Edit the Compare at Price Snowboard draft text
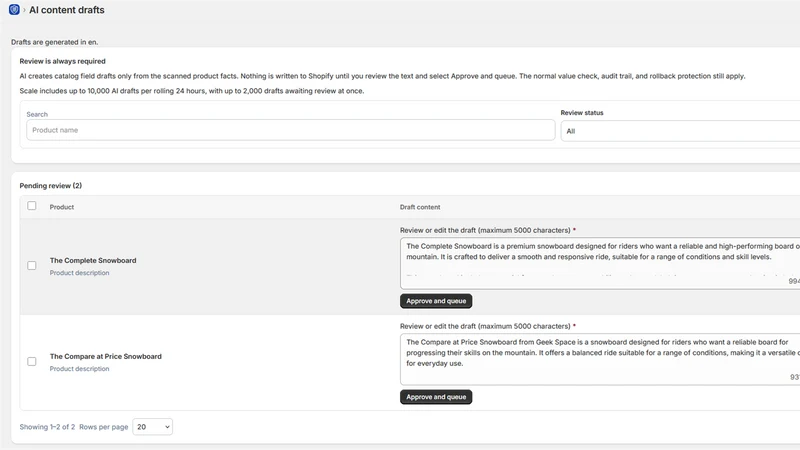800x450 pixels. [600, 359]
